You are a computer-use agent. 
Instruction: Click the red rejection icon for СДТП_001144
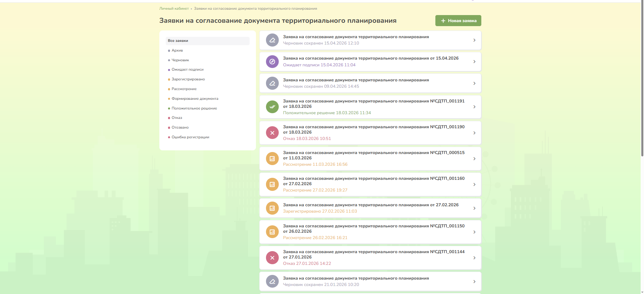[x=272, y=258]
